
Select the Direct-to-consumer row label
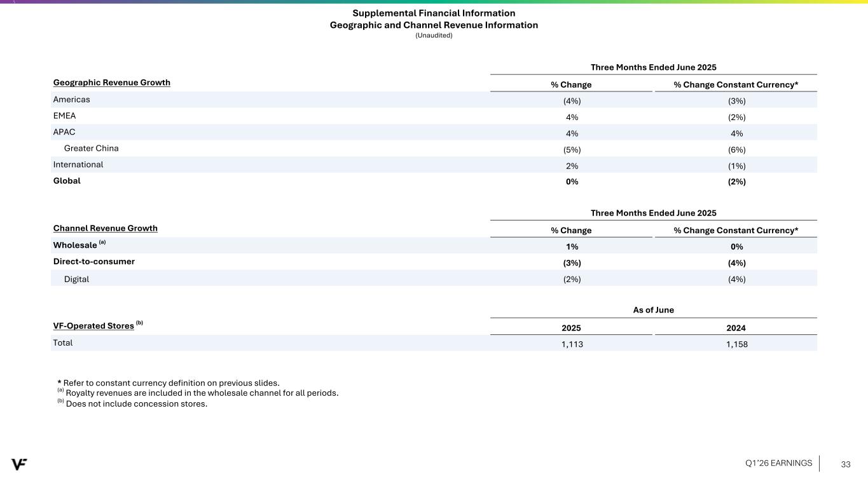pyautogui.click(x=94, y=261)
